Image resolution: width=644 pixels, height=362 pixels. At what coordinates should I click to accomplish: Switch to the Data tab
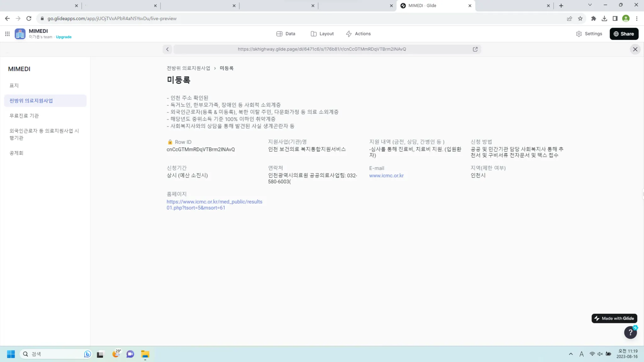coord(286,34)
